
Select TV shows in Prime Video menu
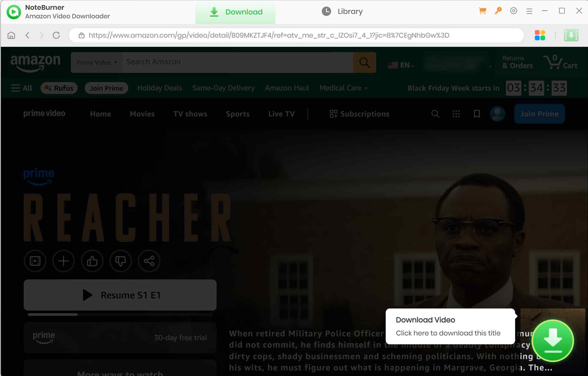(190, 114)
